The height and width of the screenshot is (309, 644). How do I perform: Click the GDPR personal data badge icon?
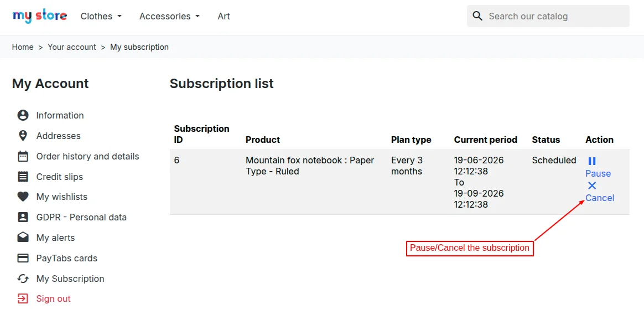tap(23, 218)
